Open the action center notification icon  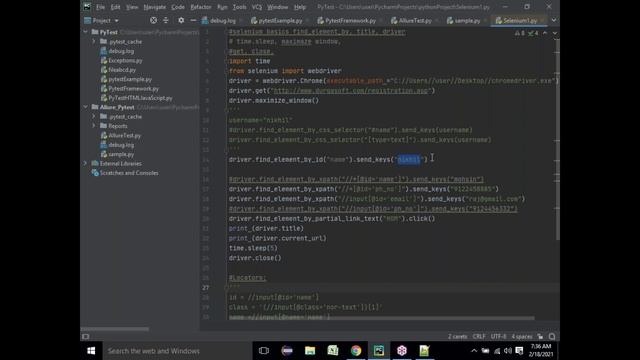(x=519, y=351)
